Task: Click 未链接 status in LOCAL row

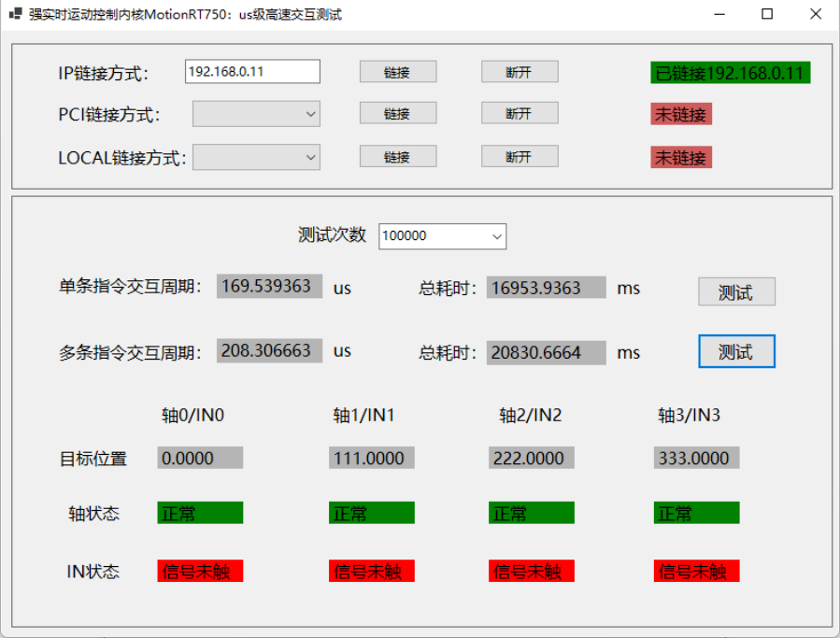Action: point(681,158)
